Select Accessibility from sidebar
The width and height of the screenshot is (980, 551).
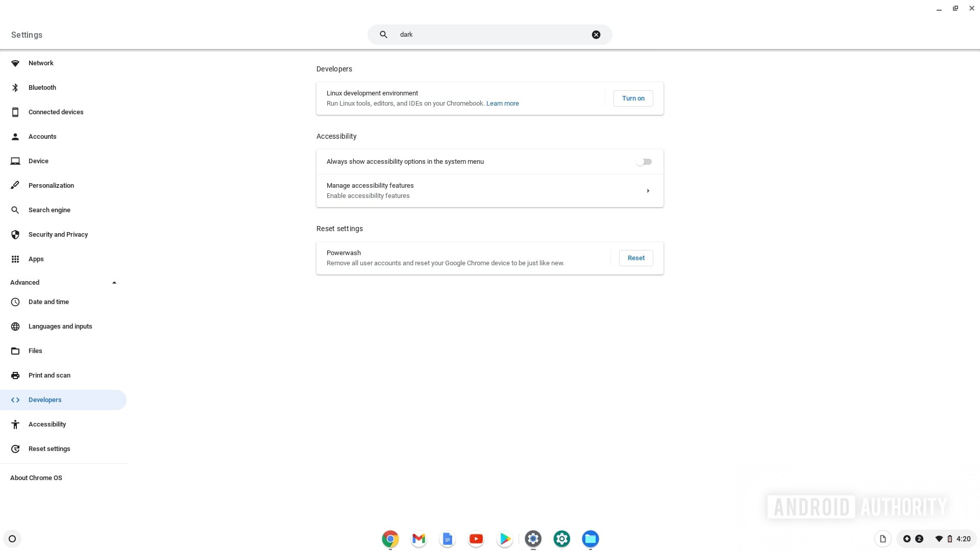click(47, 424)
